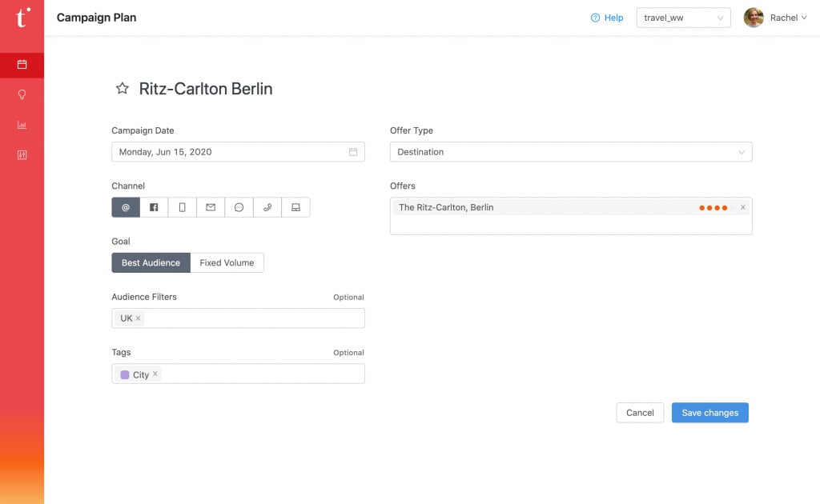Viewport: 820px width, 504px height.
Task: Select the telephone call channel
Action: click(x=267, y=207)
